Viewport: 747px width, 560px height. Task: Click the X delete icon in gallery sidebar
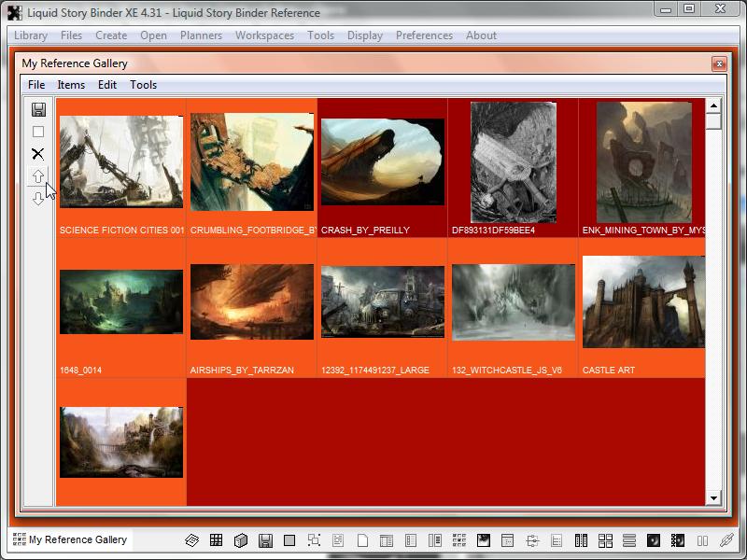(38, 154)
